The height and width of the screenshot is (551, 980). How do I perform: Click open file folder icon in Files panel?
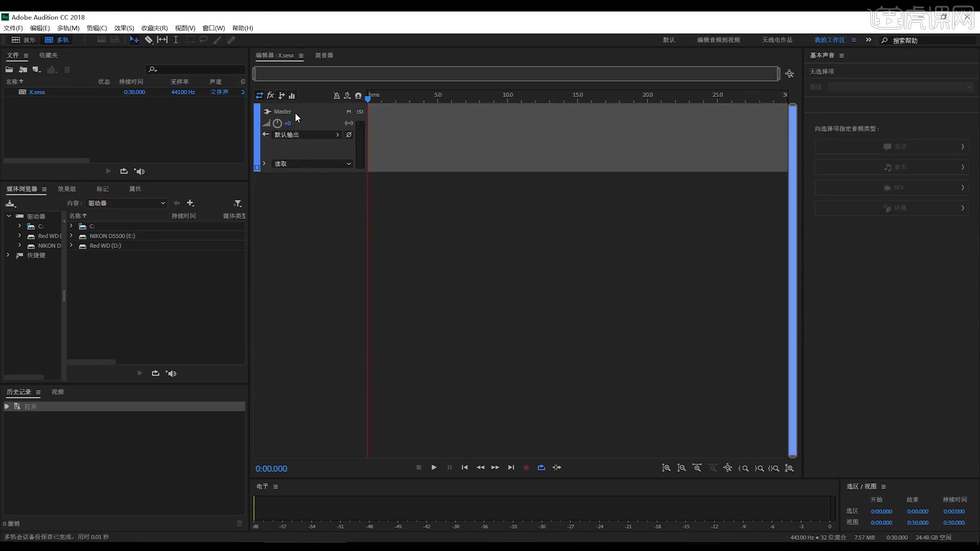pyautogui.click(x=9, y=69)
